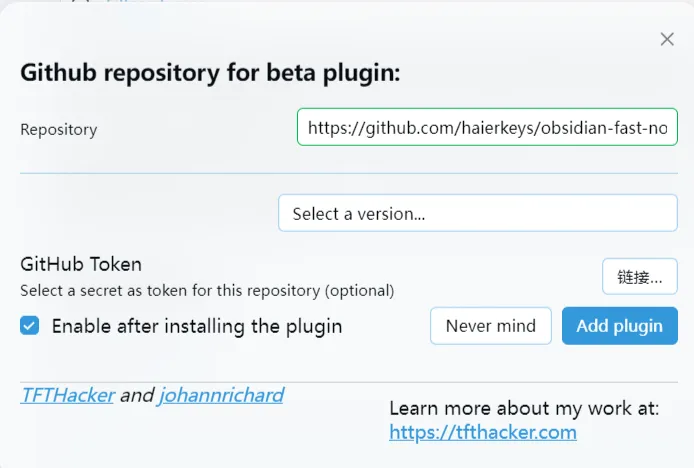Uncheck Enable after installing the plugin checkbox
This screenshot has height=468, width=694.
30,326
